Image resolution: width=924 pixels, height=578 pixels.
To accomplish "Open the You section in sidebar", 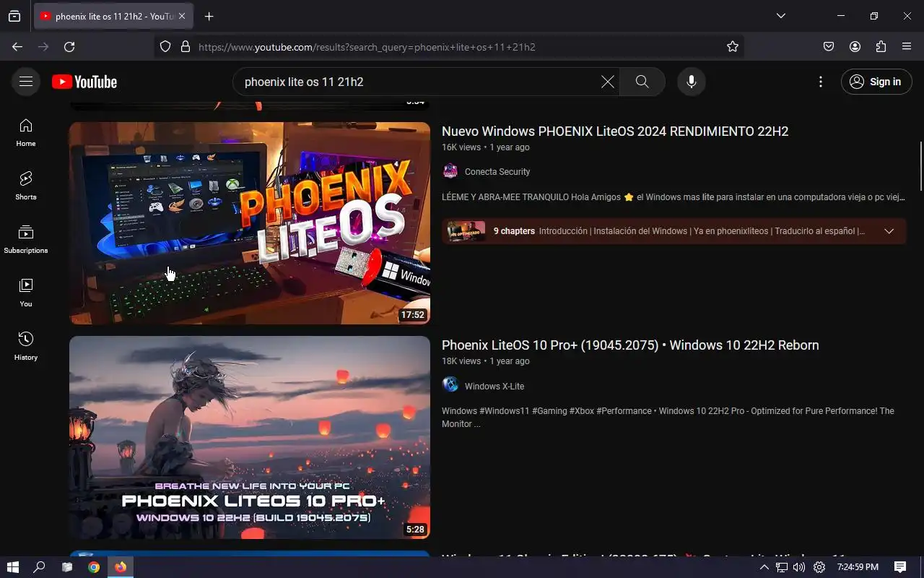I will tap(26, 293).
